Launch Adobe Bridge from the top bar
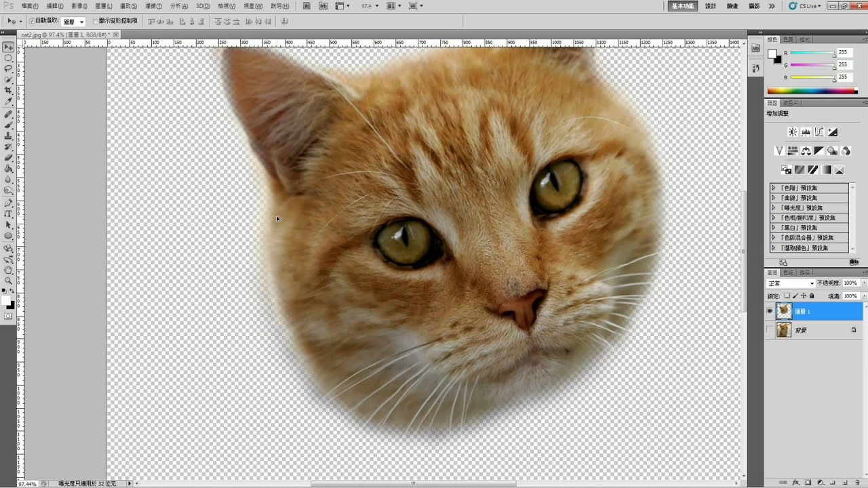 307,5
